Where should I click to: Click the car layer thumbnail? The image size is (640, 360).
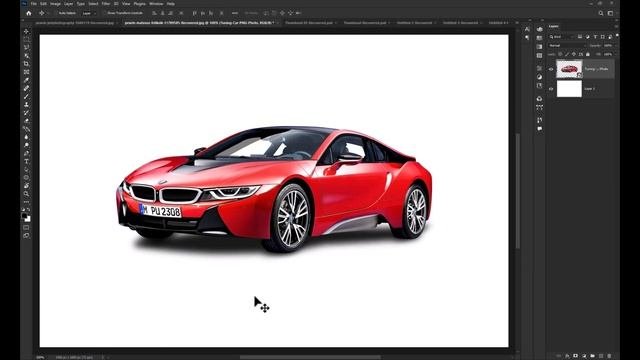[569, 69]
